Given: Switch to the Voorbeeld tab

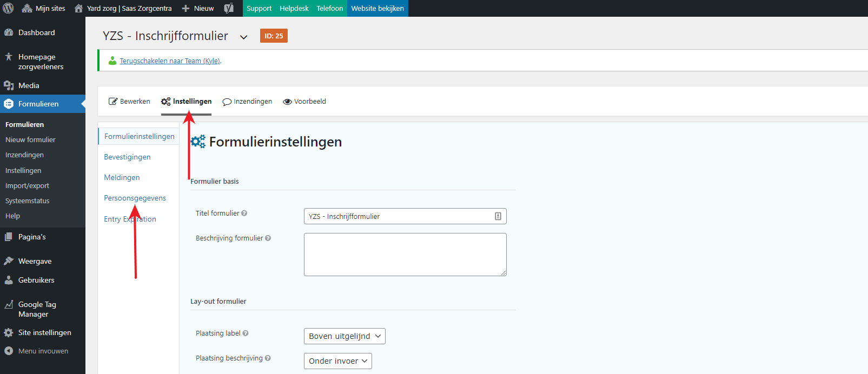Looking at the screenshot, I should point(304,102).
